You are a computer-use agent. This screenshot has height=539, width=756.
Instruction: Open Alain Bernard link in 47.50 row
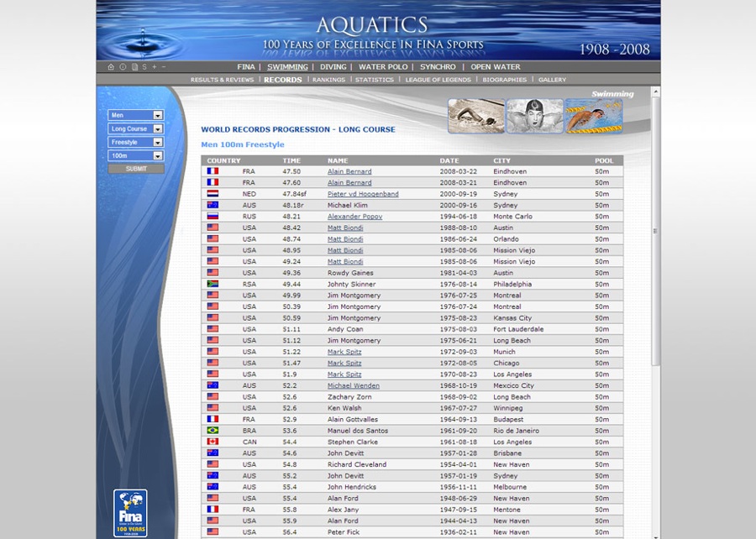tap(349, 171)
